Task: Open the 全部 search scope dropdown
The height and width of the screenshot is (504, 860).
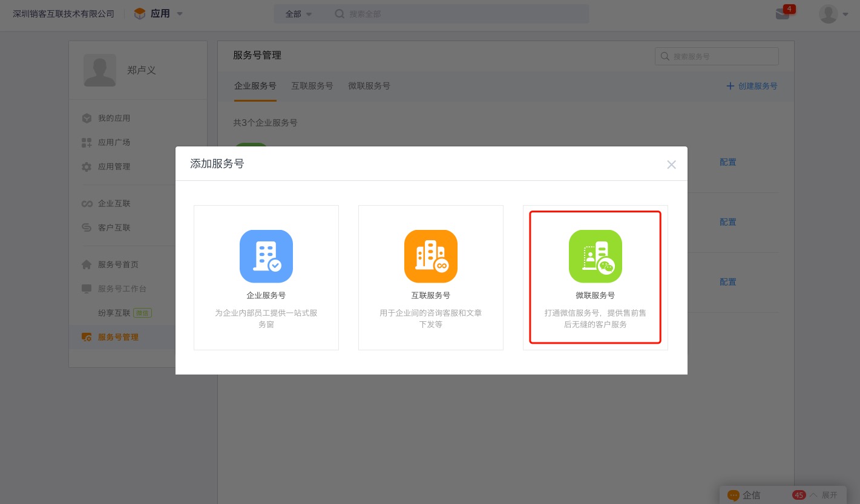Action: click(298, 14)
